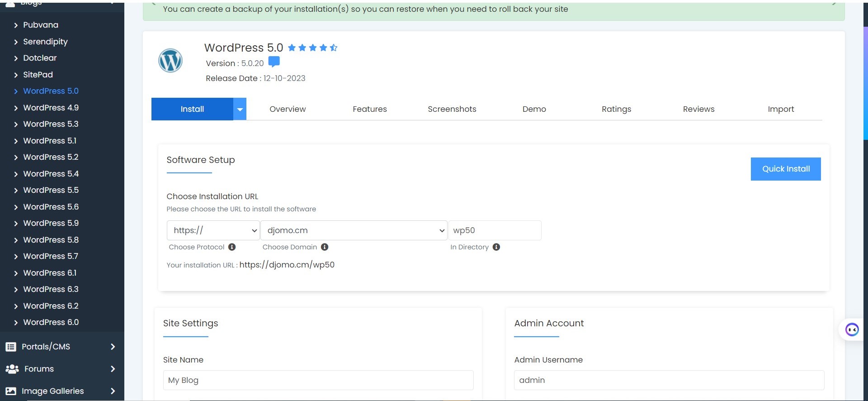868x401 pixels.
Task: Select the Install tab
Action: 192,109
